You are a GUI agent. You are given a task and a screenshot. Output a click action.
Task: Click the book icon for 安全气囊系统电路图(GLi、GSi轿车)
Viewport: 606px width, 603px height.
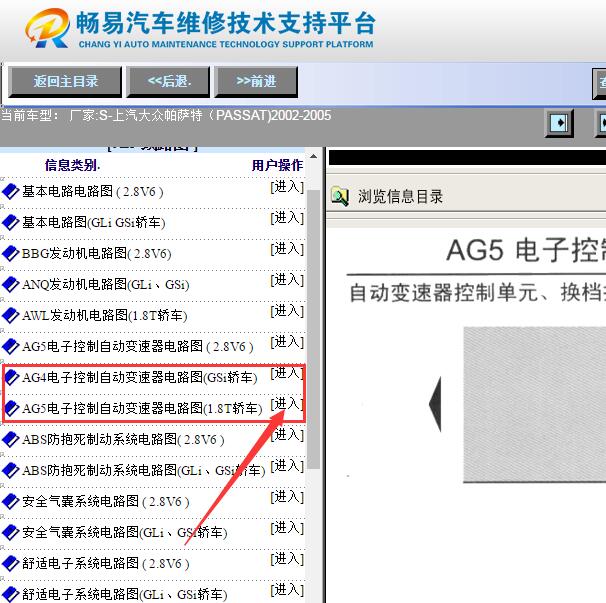[x=10, y=532]
